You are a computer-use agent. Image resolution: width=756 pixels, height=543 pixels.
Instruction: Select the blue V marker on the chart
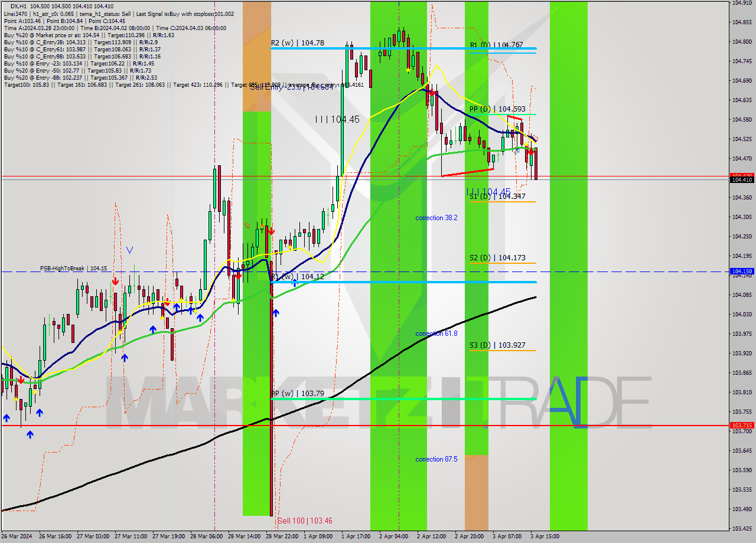pos(129,250)
